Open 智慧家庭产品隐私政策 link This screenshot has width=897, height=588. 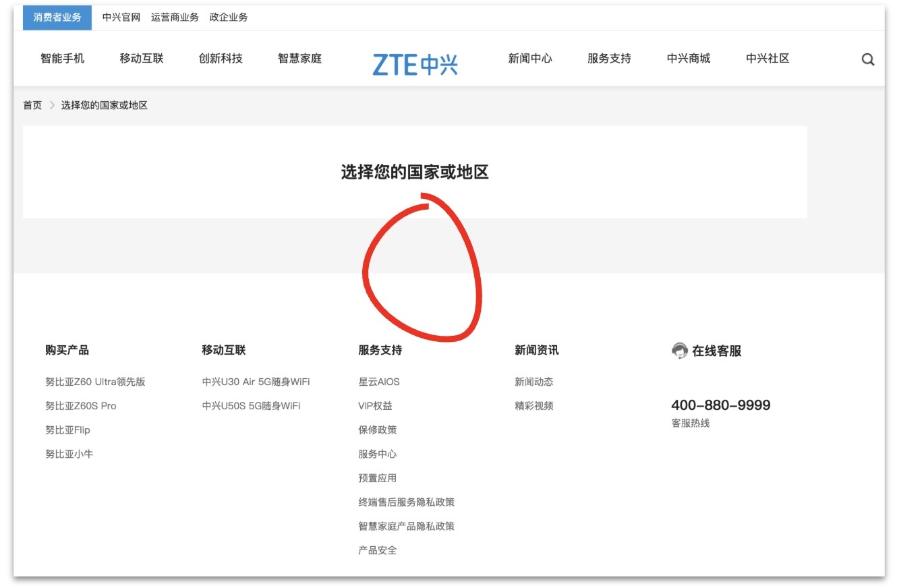(407, 527)
